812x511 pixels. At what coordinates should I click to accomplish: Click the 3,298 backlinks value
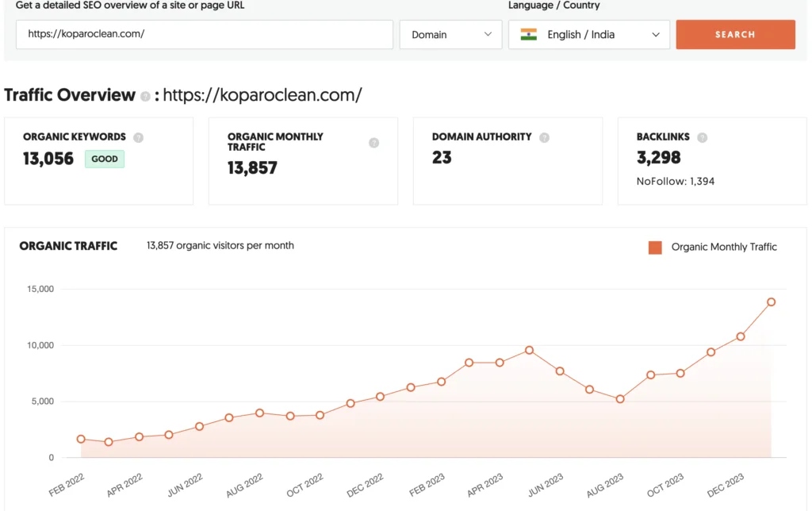coord(658,158)
